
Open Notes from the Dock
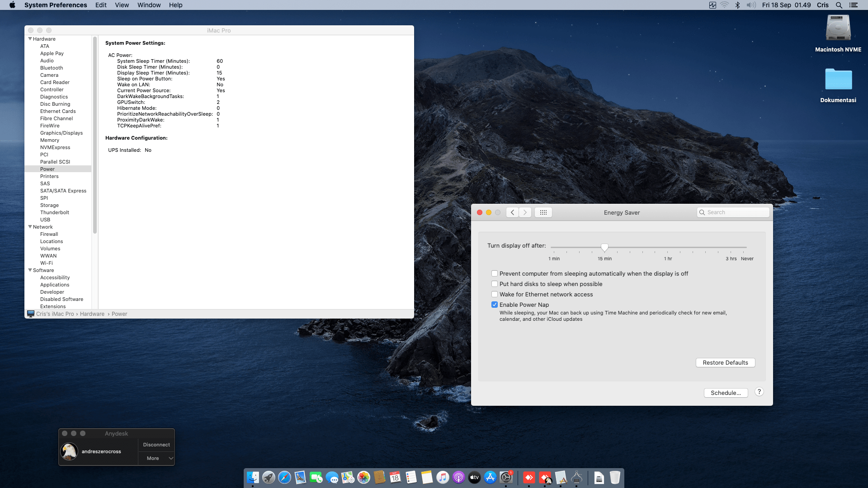coord(427,477)
